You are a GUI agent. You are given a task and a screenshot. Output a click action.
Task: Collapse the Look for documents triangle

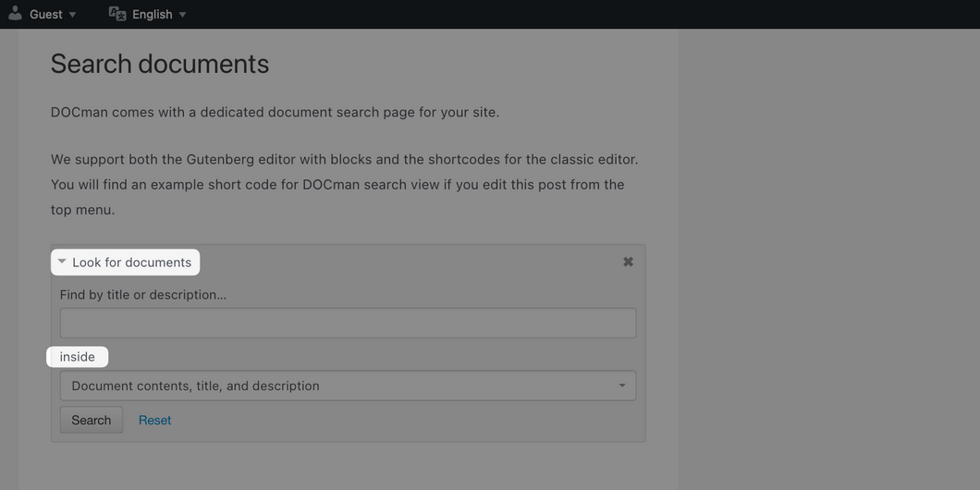click(62, 262)
